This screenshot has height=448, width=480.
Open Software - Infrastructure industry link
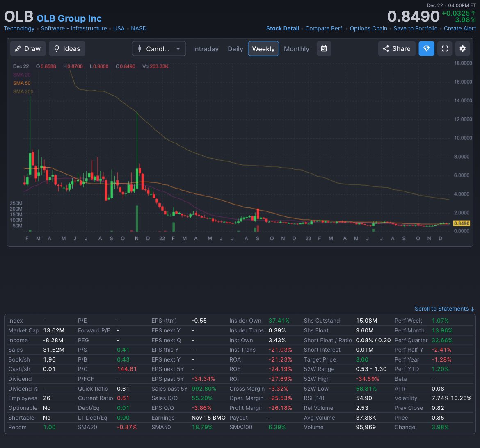(x=74, y=28)
